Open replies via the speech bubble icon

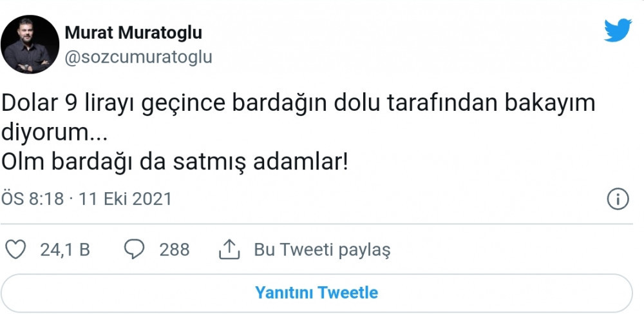(135, 250)
